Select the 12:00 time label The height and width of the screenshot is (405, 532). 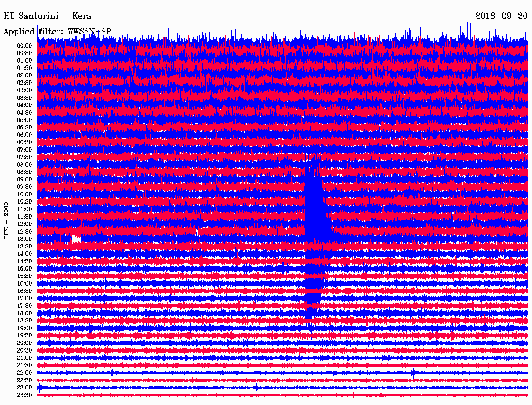pyautogui.click(x=24, y=224)
